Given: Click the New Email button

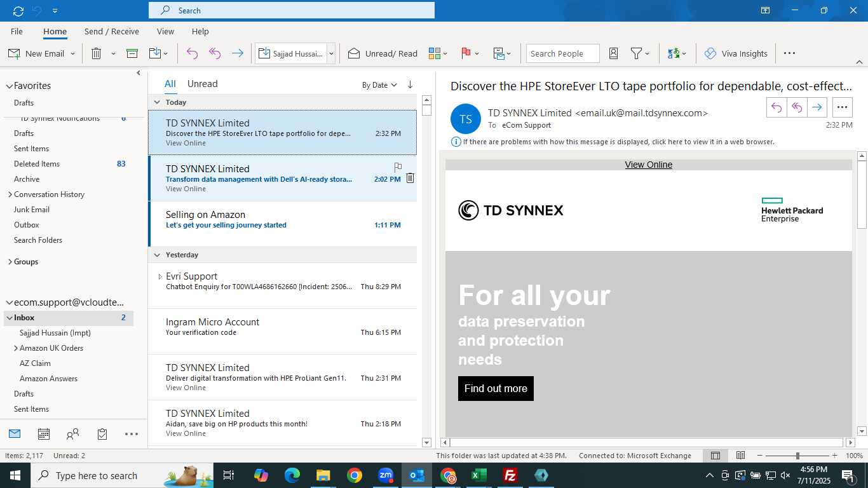Looking at the screenshot, I should pyautogui.click(x=36, y=53).
